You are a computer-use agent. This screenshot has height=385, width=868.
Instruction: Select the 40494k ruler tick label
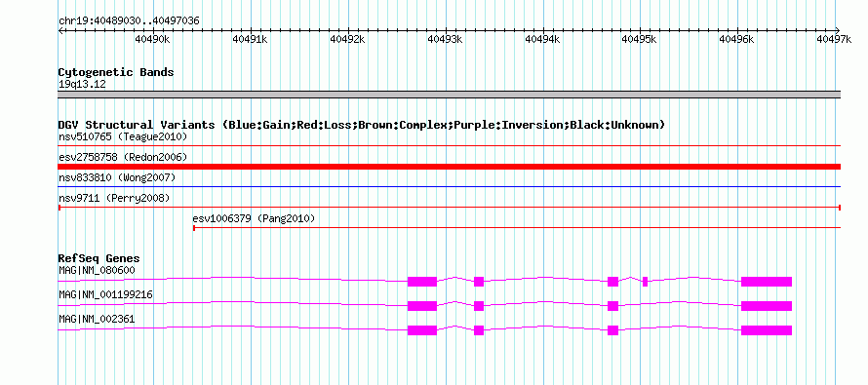coord(542,39)
